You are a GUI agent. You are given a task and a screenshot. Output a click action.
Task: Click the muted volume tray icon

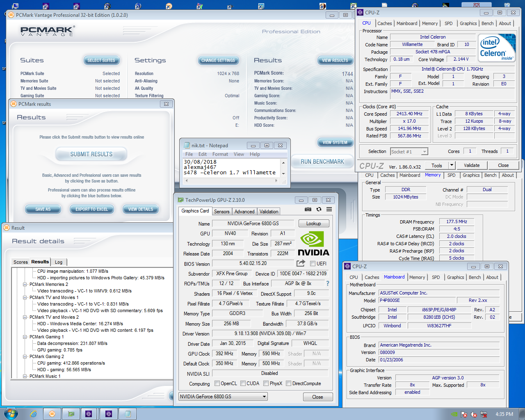474,414
